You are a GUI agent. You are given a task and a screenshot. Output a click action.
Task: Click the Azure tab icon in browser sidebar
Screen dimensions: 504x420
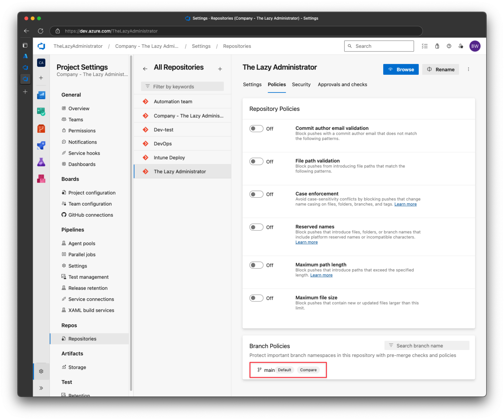coord(25,56)
